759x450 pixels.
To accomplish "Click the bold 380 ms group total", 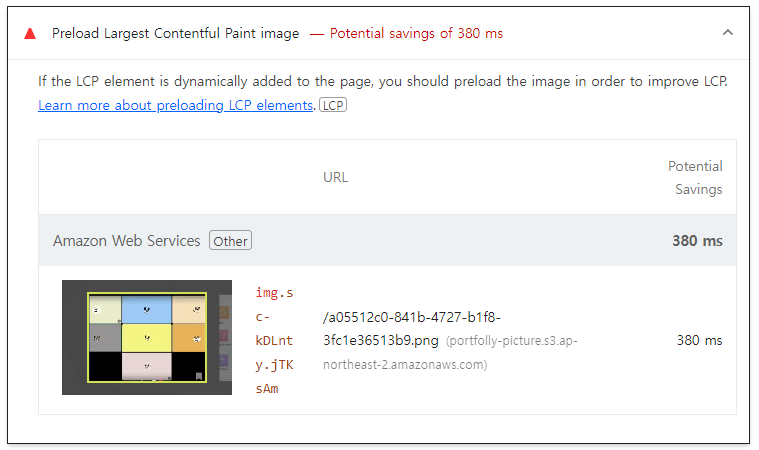I will pyautogui.click(x=697, y=240).
